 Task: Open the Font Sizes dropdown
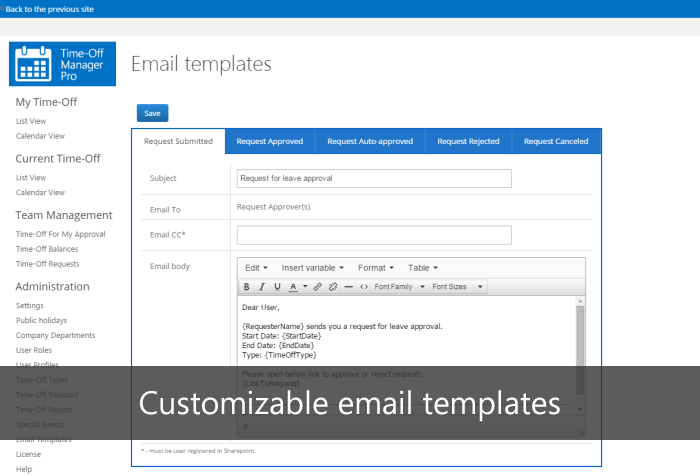[457, 287]
